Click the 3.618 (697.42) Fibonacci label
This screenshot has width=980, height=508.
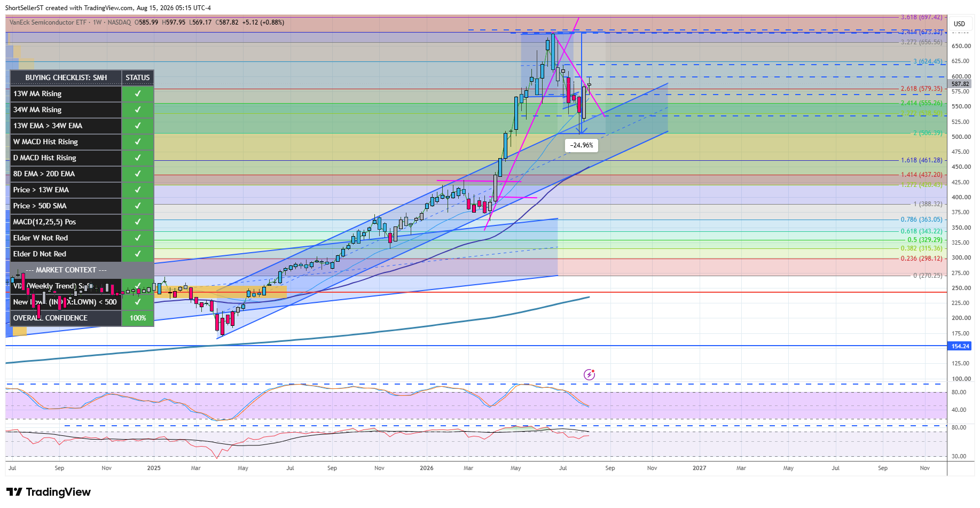(922, 17)
